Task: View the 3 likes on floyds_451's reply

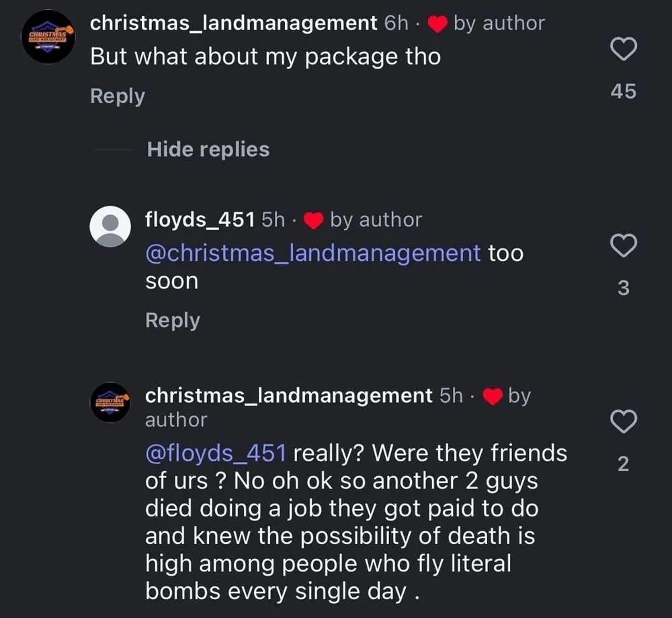Action: [x=623, y=288]
